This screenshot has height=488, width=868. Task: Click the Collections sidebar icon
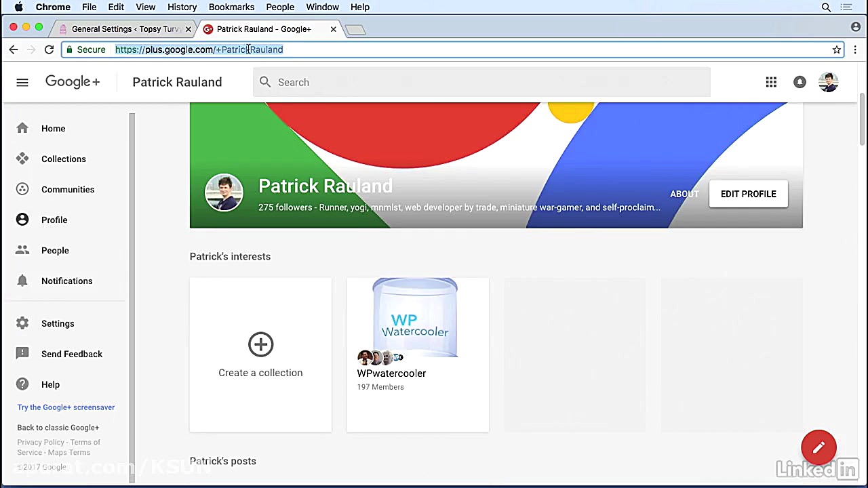(22, 159)
